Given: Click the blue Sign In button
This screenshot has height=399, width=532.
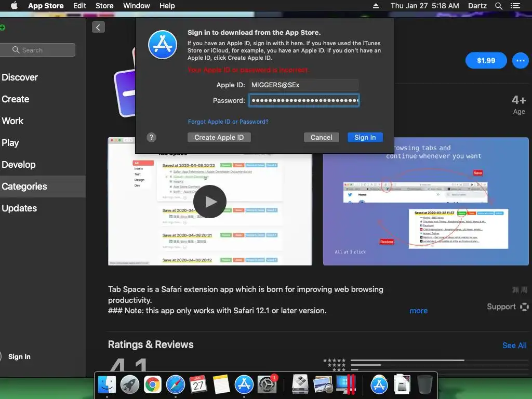Looking at the screenshot, I should (x=365, y=137).
